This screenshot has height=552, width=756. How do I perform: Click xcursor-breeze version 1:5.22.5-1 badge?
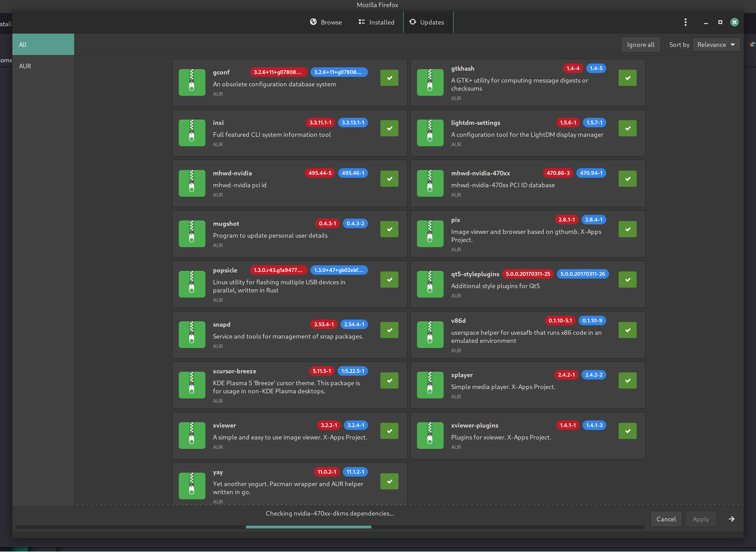point(353,371)
